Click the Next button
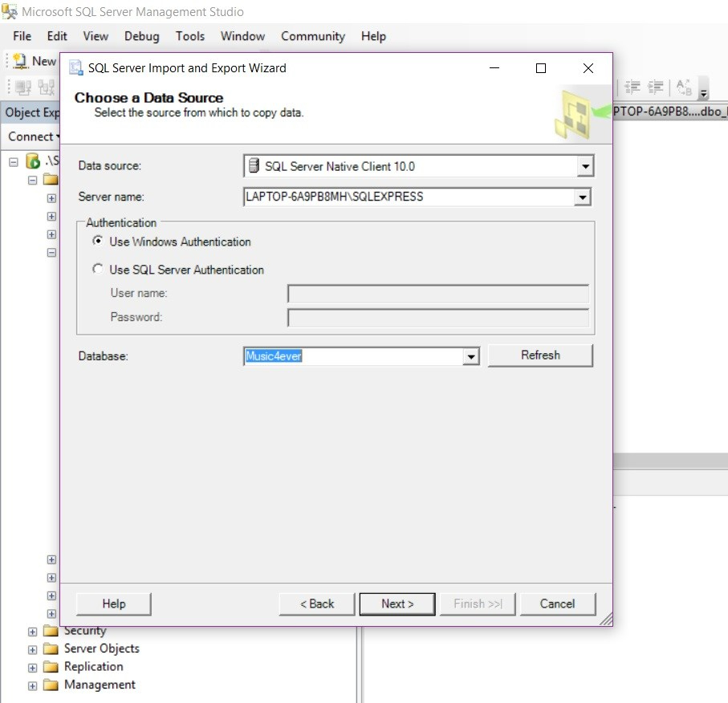This screenshot has width=728, height=703. 397,603
